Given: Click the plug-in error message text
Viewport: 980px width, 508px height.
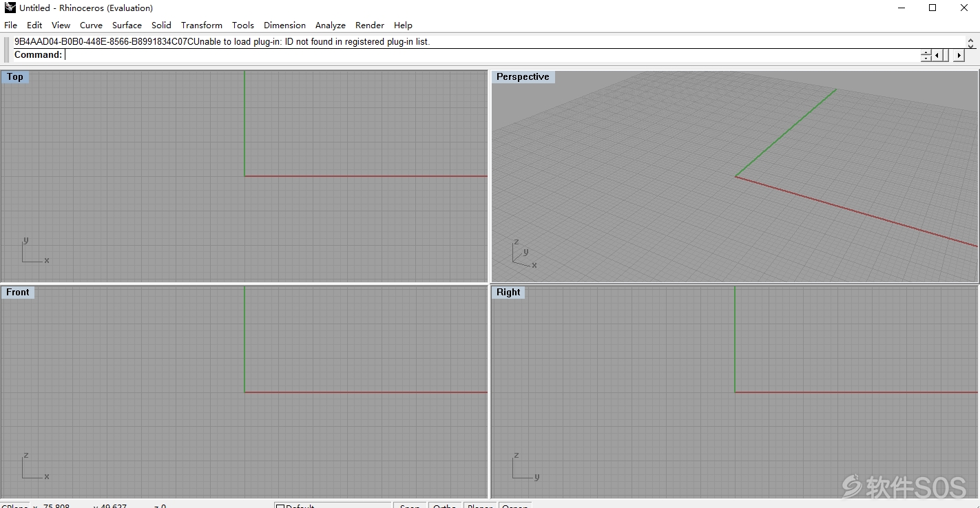Looking at the screenshot, I should coord(222,41).
